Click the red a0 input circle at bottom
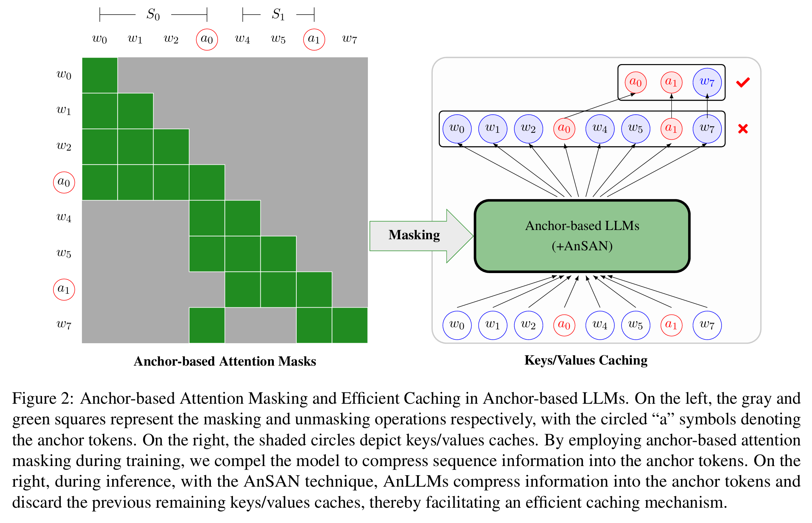The width and height of the screenshot is (812, 523). pos(565,325)
